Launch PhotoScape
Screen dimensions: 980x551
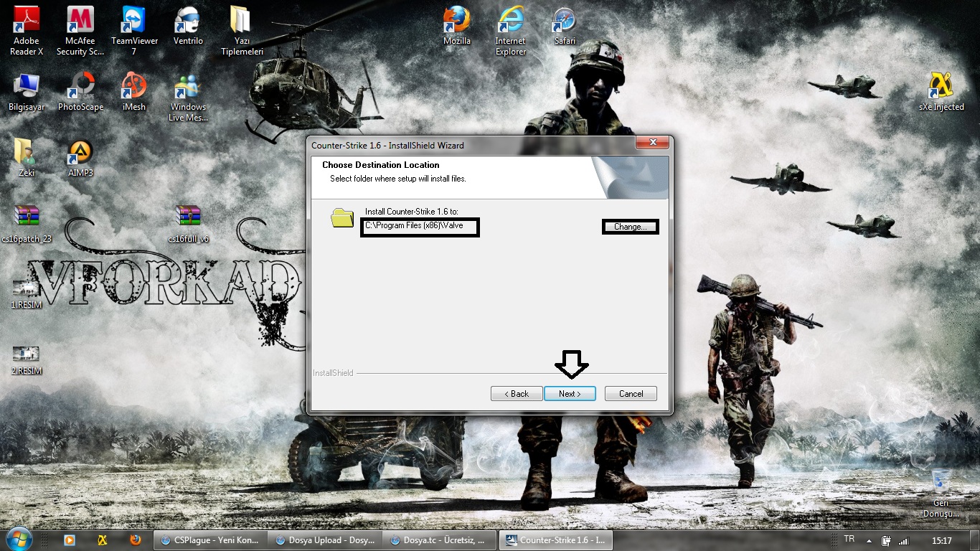tap(80, 86)
